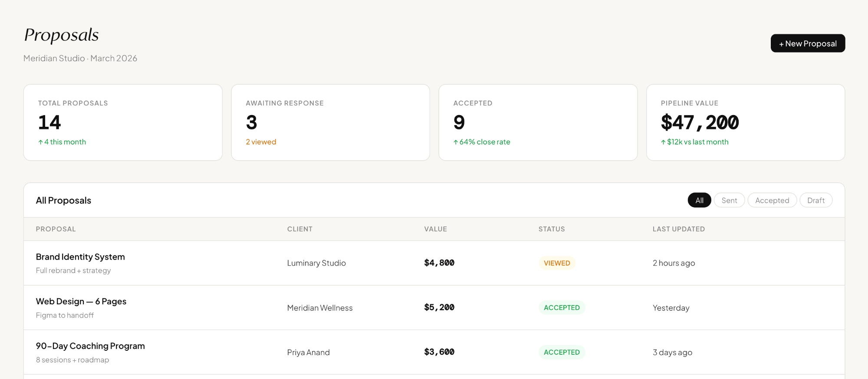Click '8 sessions + roadmap' description
The height and width of the screenshot is (379, 868).
tap(72, 360)
